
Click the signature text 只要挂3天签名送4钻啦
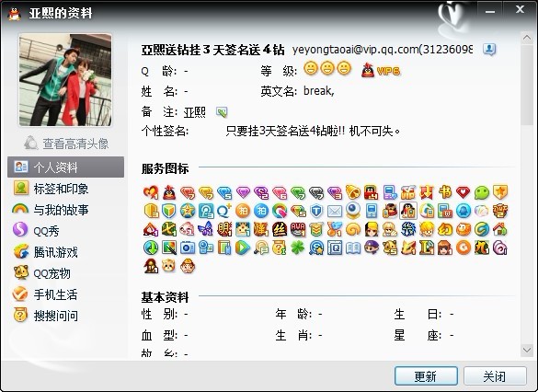coord(313,131)
